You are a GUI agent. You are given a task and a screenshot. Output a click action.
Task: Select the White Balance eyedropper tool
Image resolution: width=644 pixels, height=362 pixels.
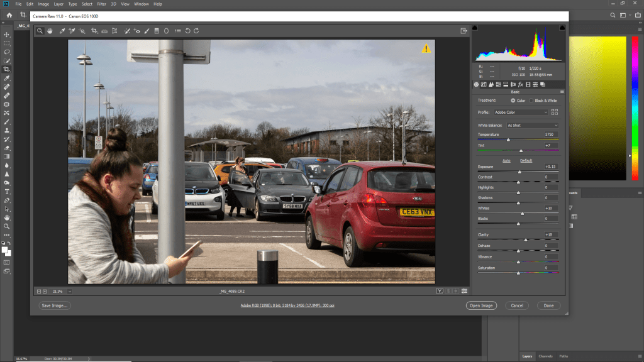pos(62,30)
